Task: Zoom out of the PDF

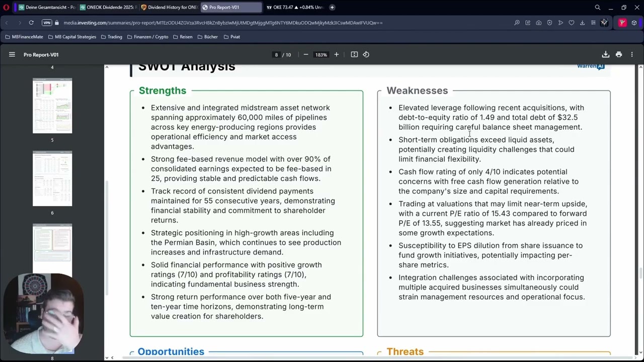Action: [x=305, y=54]
